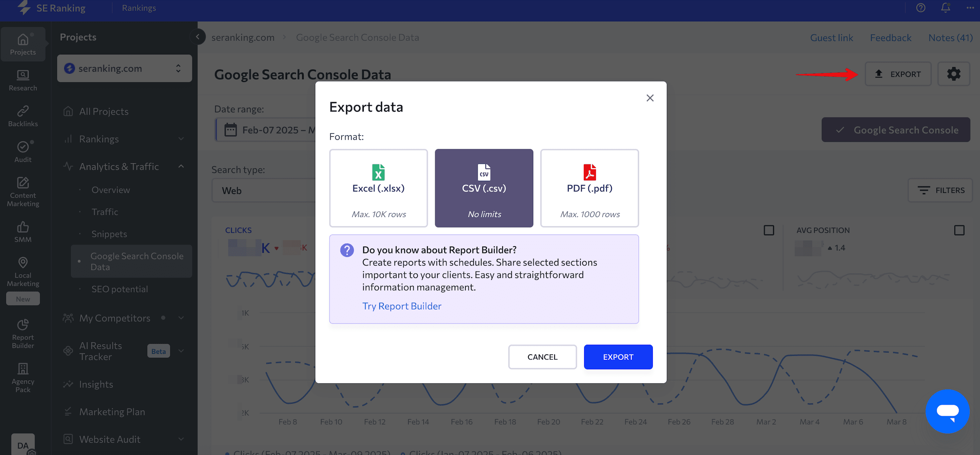Cancel the Export data dialog
The image size is (980, 455).
[x=542, y=357]
